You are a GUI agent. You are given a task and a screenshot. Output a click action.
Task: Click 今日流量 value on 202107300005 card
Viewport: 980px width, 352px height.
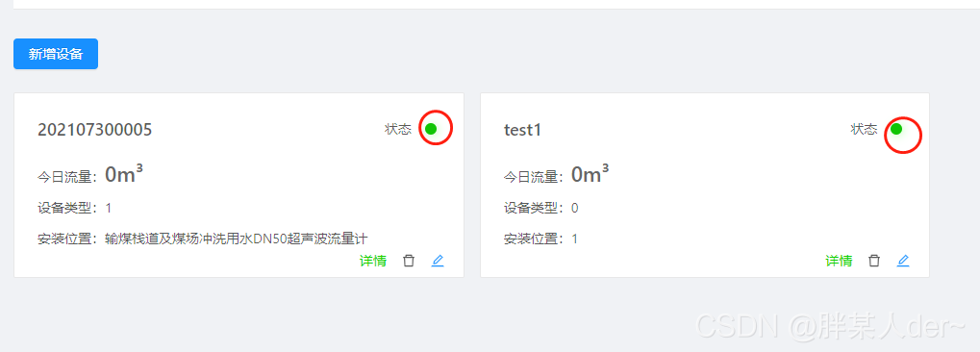(x=124, y=174)
